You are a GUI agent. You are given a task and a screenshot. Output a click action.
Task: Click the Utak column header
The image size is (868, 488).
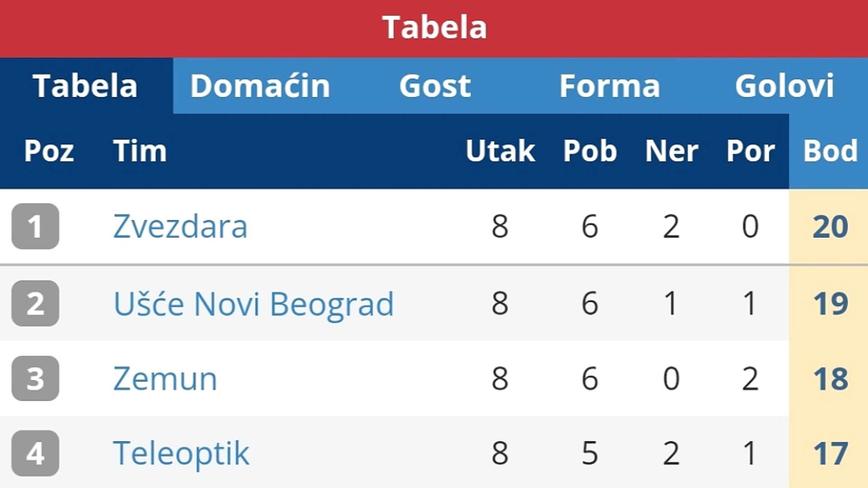pyautogui.click(x=500, y=151)
